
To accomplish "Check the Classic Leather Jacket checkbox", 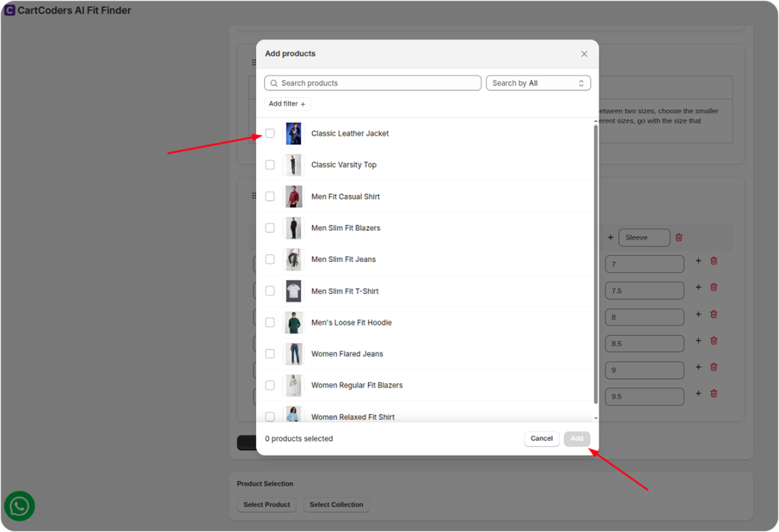I will [270, 133].
